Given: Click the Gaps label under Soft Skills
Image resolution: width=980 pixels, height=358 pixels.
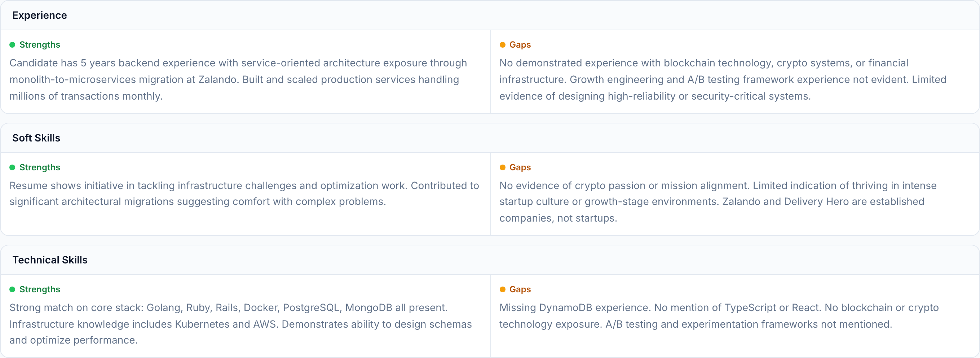Looking at the screenshot, I should [520, 167].
